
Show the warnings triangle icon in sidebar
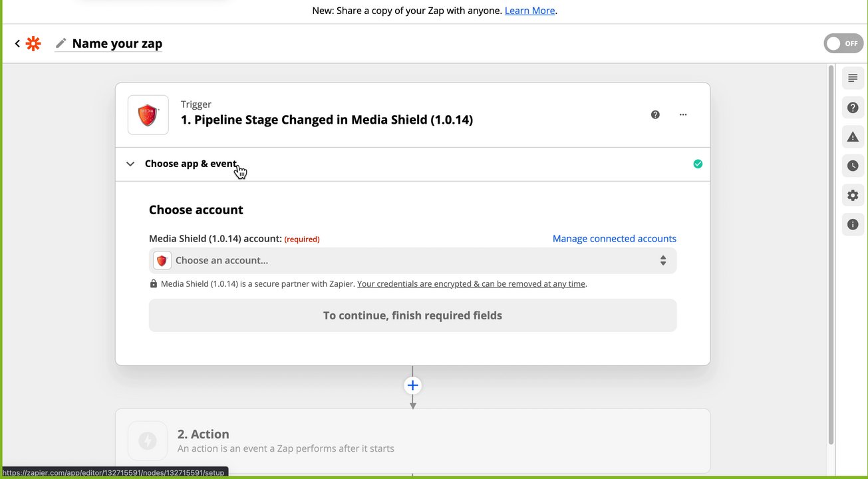click(853, 137)
